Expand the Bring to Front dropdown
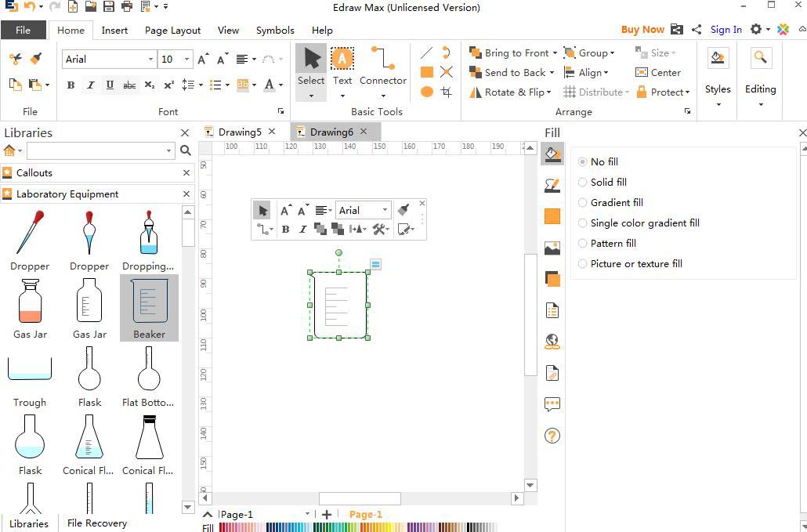Screen dimensions: 807x532 pos(555,53)
